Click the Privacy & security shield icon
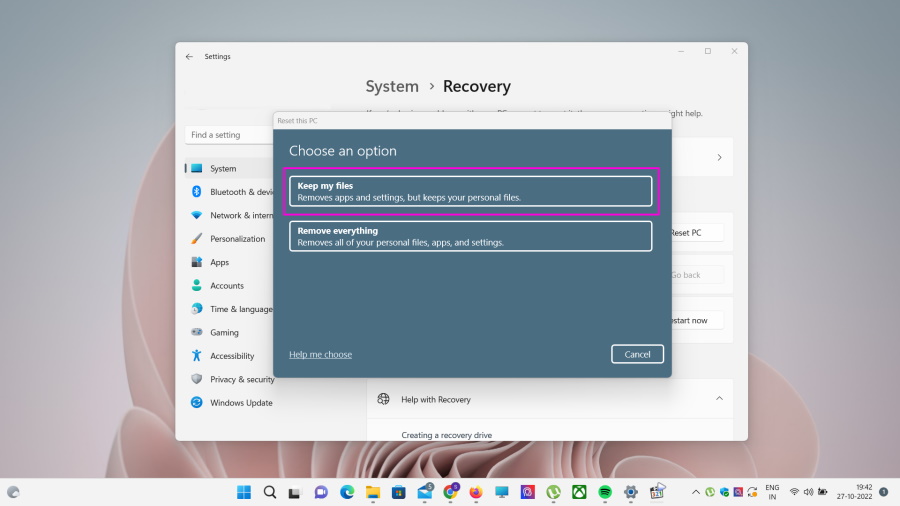Screen dimensions: 900x506 197,379
